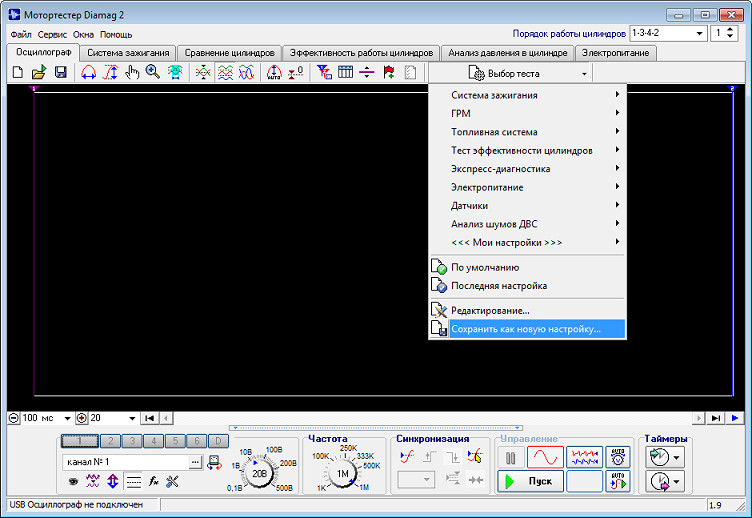Click the channel swap device icon
Viewport: 752px width, 518px height.
[x=214, y=463]
